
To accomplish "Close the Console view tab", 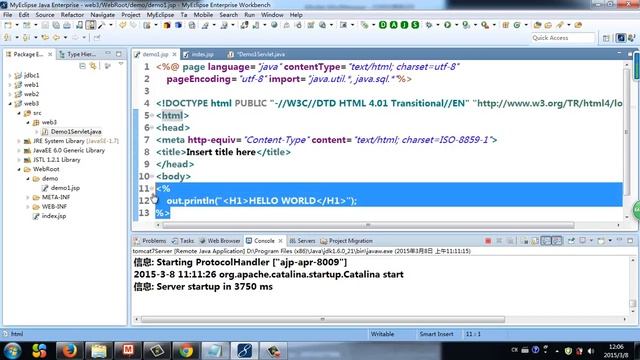I will (x=280, y=241).
